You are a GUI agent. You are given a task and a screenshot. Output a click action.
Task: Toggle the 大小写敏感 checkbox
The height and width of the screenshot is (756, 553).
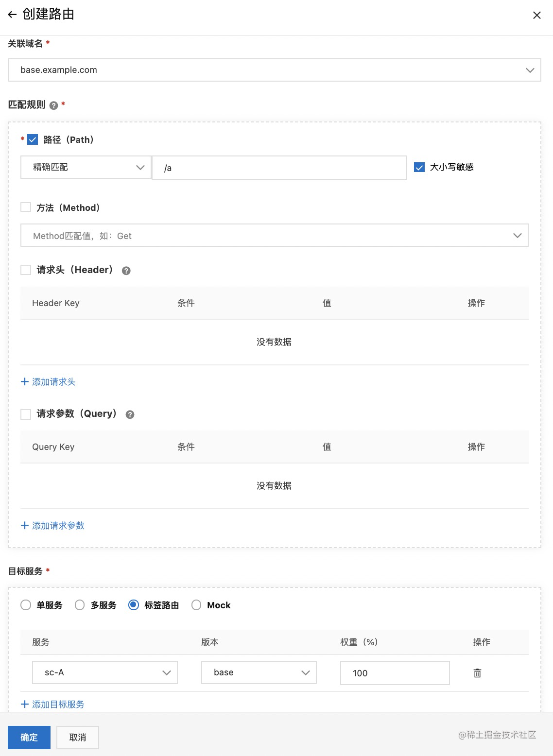419,167
